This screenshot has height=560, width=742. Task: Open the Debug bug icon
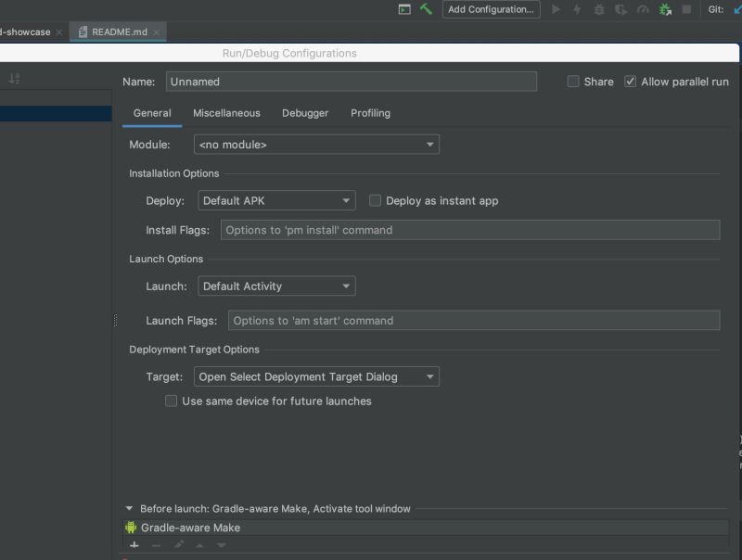(x=599, y=9)
